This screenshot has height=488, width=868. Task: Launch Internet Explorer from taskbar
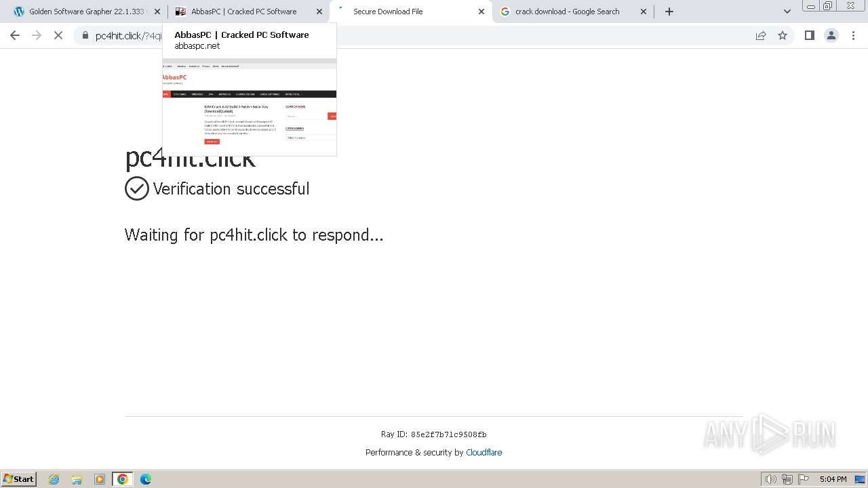pos(54,479)
